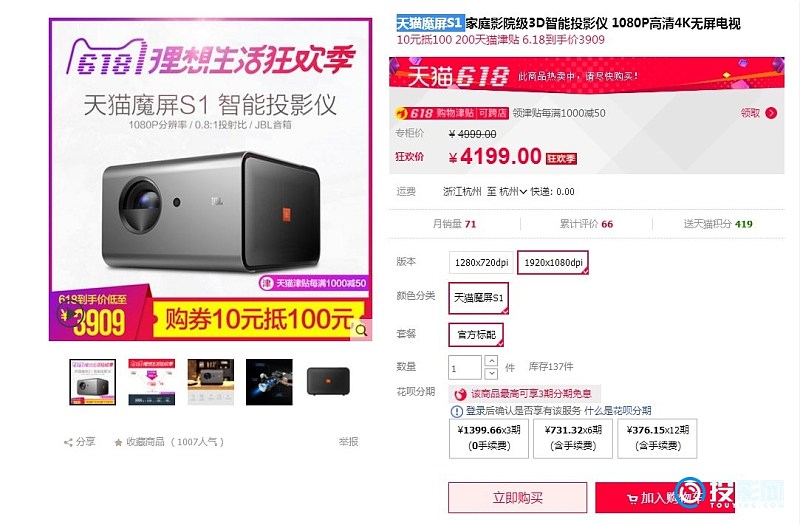Click the info icon beside login confirmation text
The image size is (800, 525).
coord(456,411)
